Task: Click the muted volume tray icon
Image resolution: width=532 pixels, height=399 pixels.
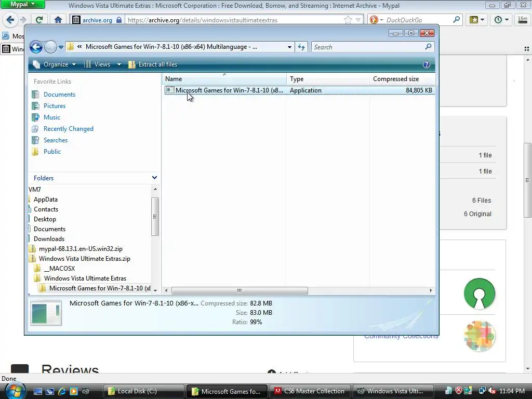Action: 492,391
